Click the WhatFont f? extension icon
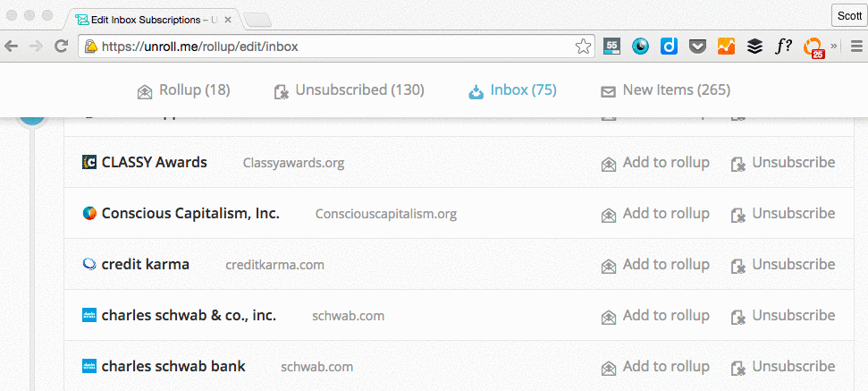 [x=783, y=47]
